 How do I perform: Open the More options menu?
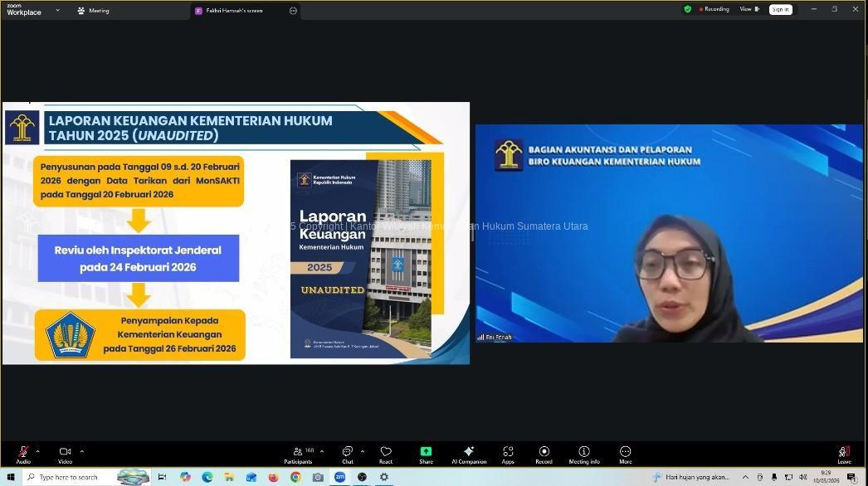(625, 453)
